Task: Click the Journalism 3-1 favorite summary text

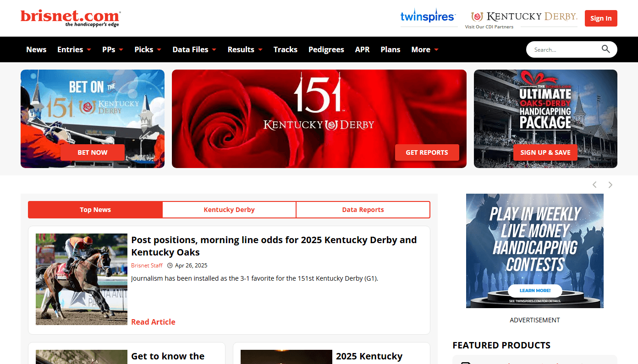Action: click(254, 278)
